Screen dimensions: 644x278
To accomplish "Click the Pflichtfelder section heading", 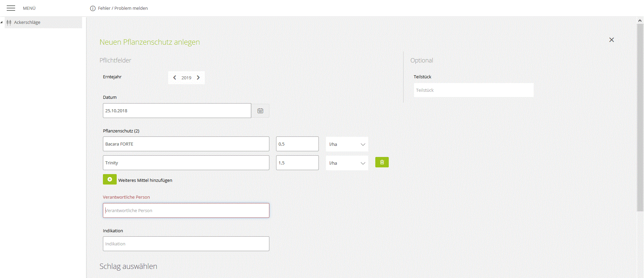I will (x=115, y=61).
